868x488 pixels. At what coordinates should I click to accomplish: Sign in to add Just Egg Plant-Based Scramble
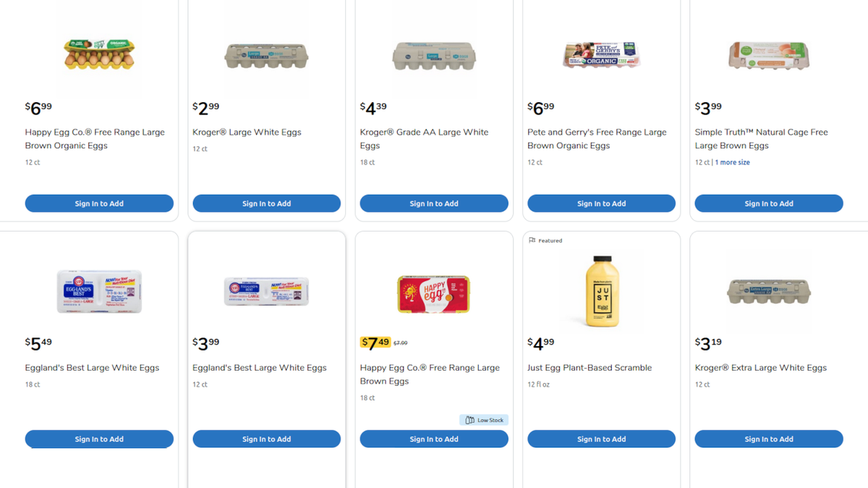pyautogui.click(x=601, y=439)
